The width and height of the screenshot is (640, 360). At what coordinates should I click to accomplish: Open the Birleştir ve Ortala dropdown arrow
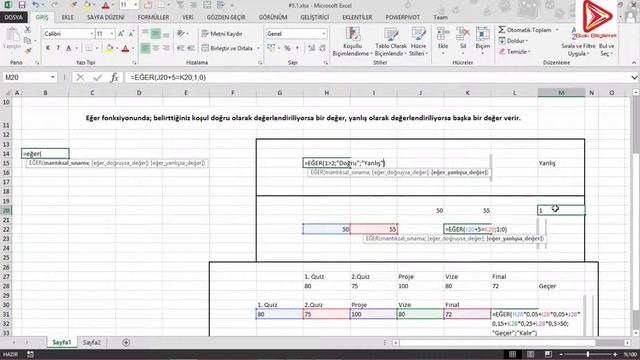258,48
